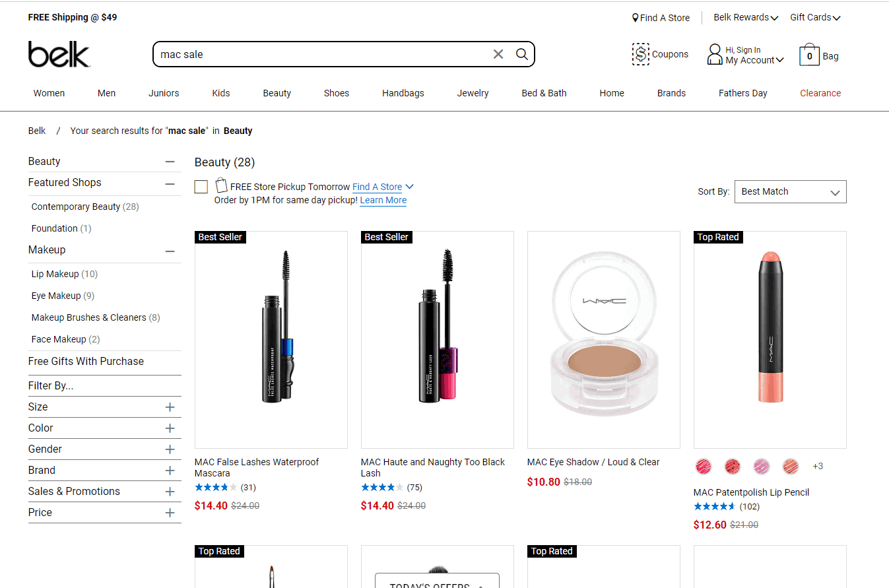The height and width of the screenshot is (588, 889).
Task: Enable the FREE Store Pickup checkbox
Action: pos(201,187)
